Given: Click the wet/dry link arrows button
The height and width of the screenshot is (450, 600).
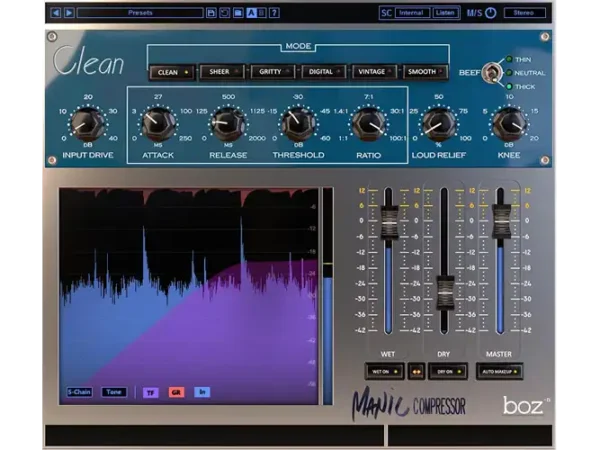Looking at the screenshot, I should click(x=416, y=371).
